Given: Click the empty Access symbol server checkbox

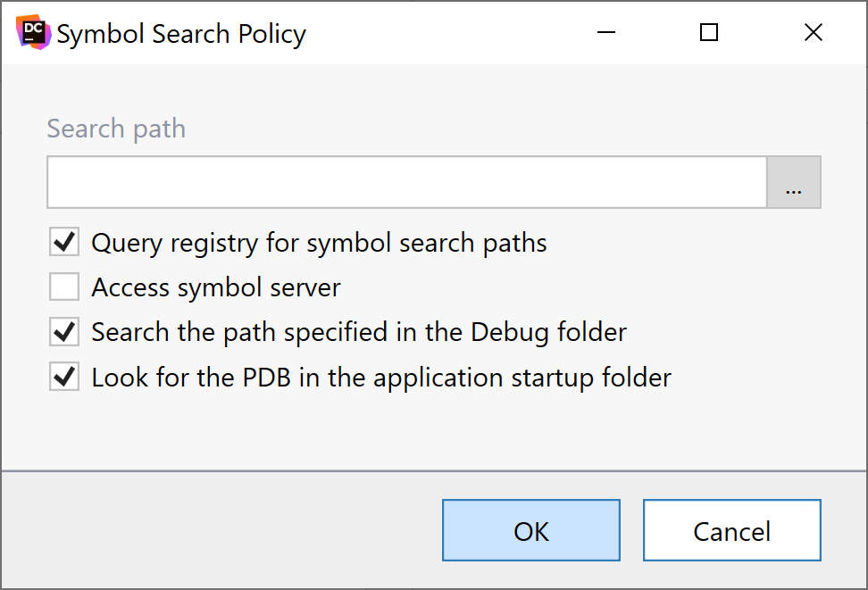Looking at the screenshot, I should 63,287.
